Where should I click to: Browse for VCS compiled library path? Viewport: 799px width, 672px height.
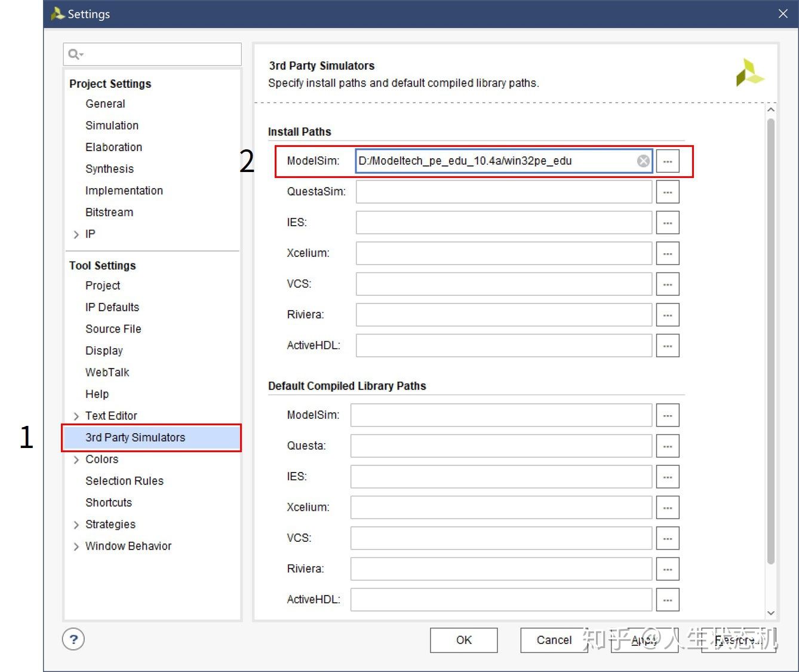point(668,538)
